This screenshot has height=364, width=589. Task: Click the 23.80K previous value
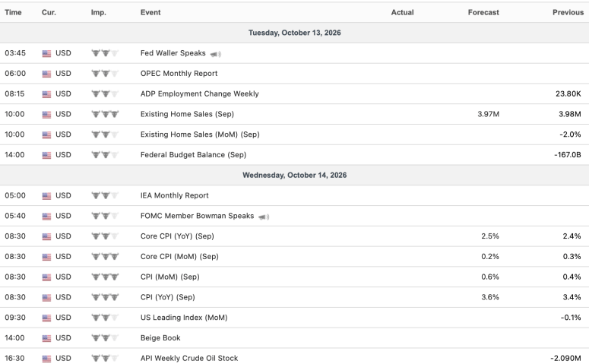[568, 93]
